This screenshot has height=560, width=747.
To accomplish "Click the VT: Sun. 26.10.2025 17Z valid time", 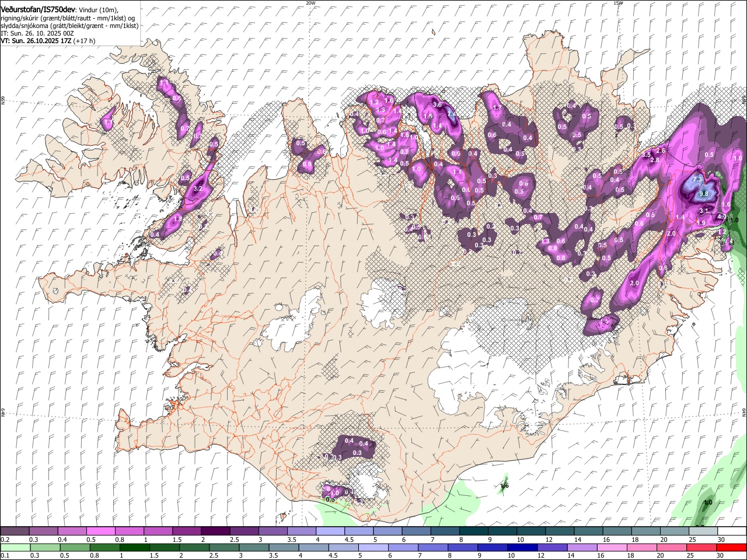I will 48,41.
